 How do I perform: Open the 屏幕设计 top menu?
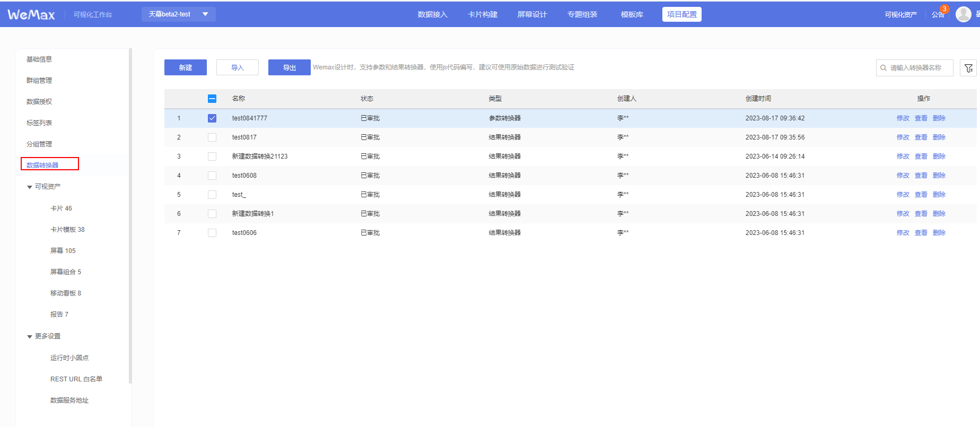coord(532,14)
